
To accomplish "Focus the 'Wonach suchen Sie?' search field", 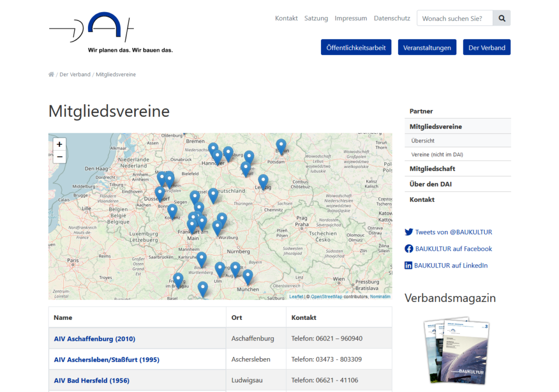I will click(x=455, y=18).
